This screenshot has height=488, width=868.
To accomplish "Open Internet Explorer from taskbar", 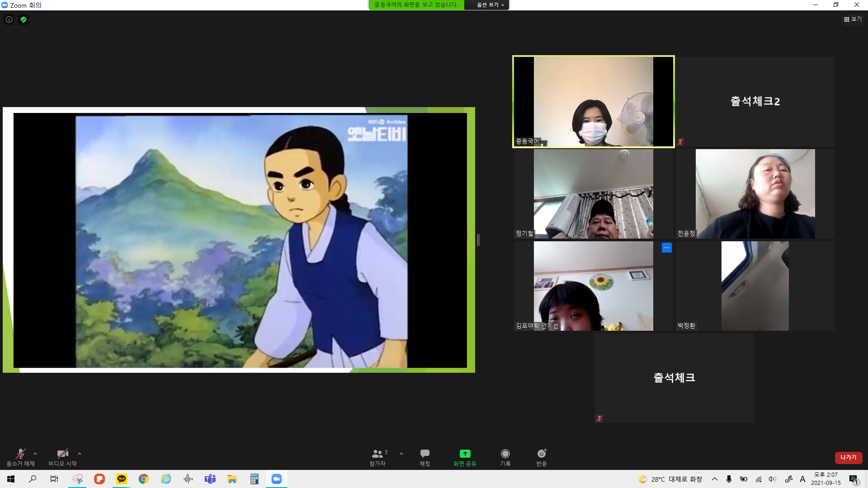I will pyautogui.click(x=166, y=479).
